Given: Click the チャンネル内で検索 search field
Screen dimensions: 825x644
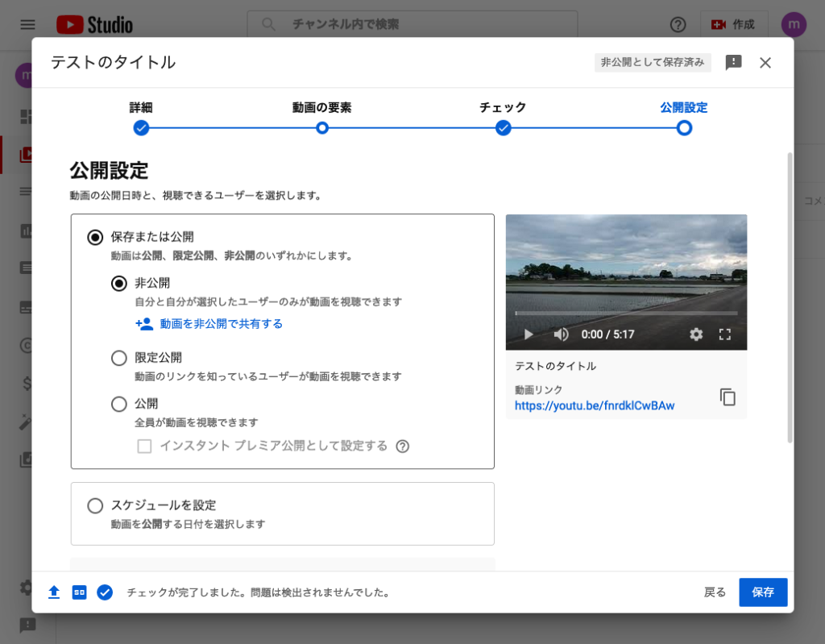Looking at the screenshot, I should [x=403, y=25].
